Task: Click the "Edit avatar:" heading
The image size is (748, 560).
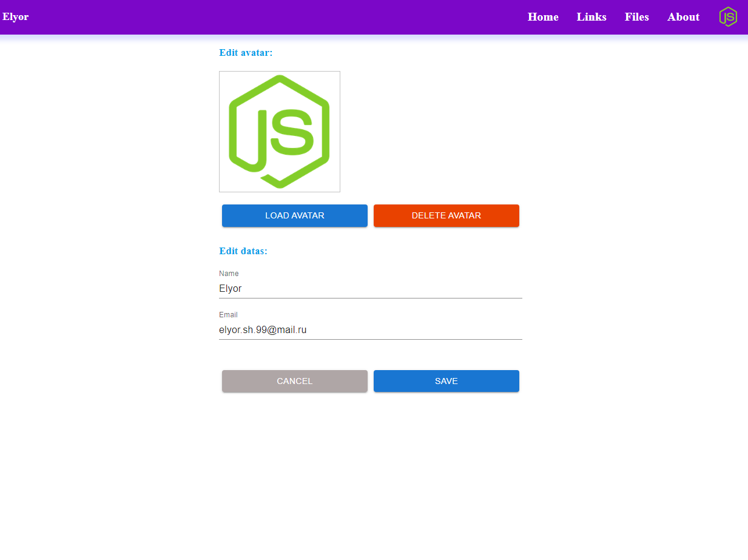Action: 246,53
